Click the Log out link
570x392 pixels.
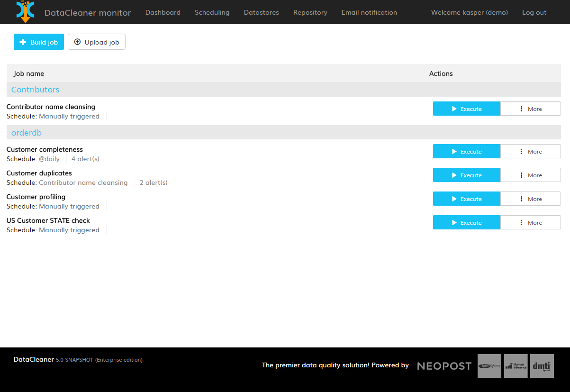(x=534, y=12)
